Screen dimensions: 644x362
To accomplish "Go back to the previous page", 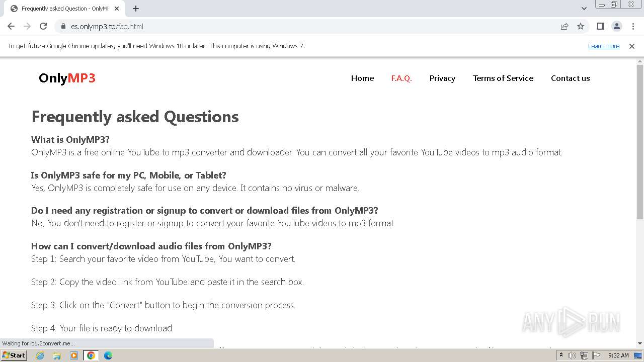I will coord(11,26).
